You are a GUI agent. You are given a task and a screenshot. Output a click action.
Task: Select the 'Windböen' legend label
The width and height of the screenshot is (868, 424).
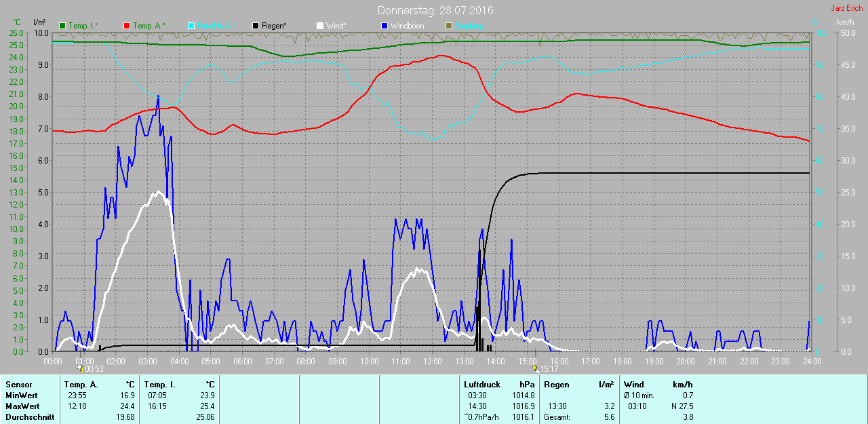pyautogui.click(x=408, y=26)
